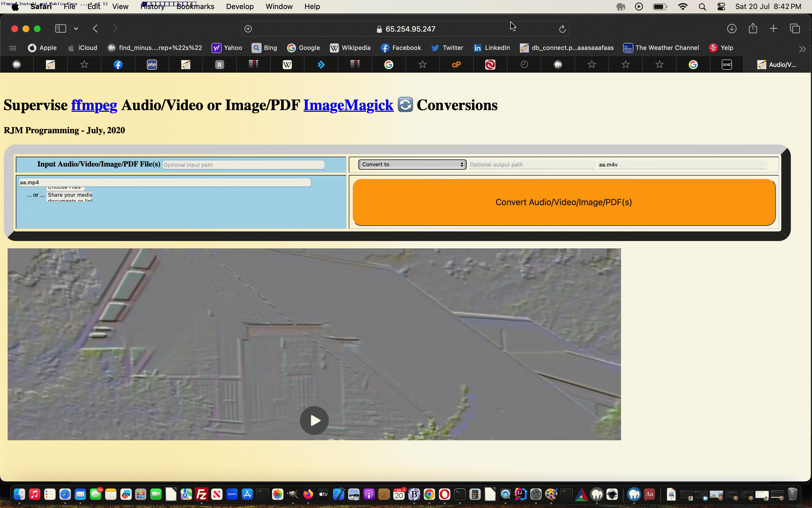812x508 pixels.
Task: Expand the bookmarks overflow double chevron
Action: pyautogui.click(x=802, y=49)
